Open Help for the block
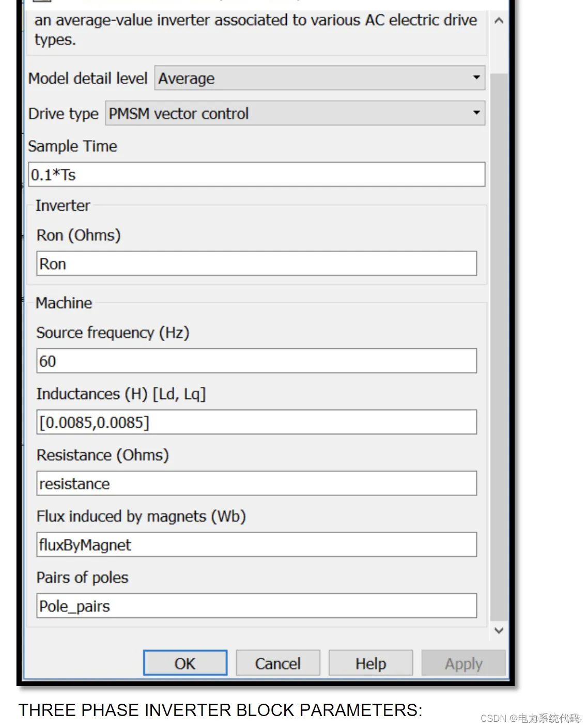This screenshot has height=728, width=587. click(x=370, y=663)
